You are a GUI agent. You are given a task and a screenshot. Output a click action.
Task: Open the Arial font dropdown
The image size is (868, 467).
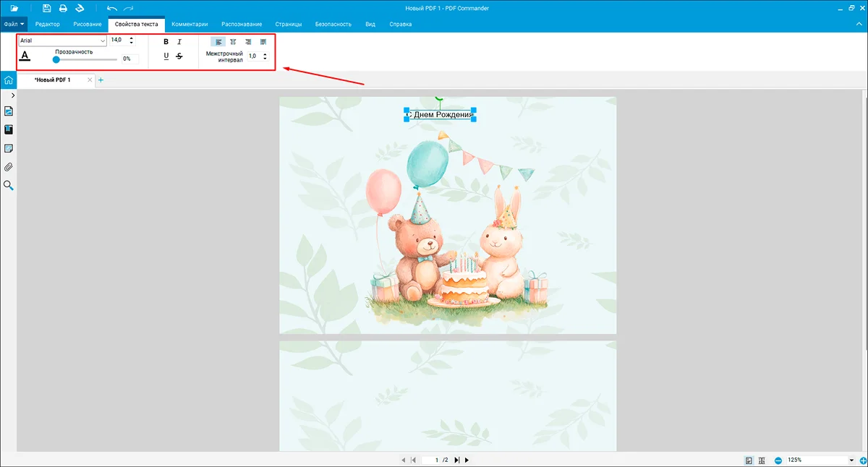click(62, 41)
